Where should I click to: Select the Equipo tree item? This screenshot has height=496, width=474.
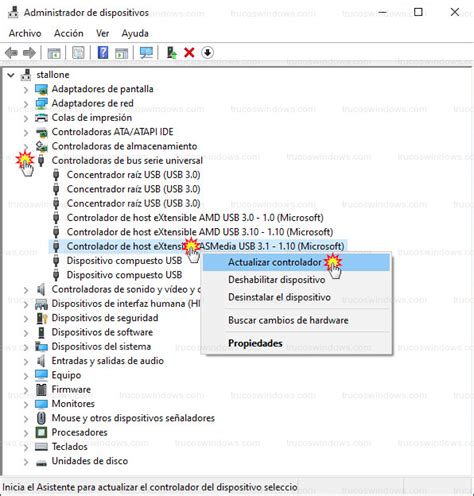pyautogui.click(x=66, y=375)
